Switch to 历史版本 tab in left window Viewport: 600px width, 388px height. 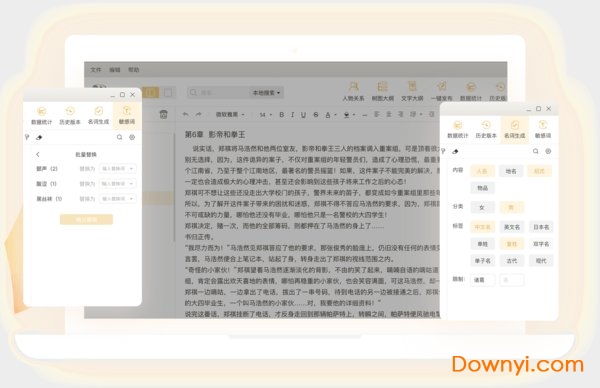(x=70, y=116)
